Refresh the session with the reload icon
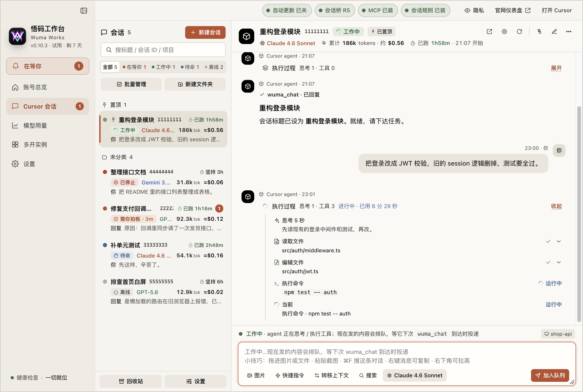The height and width of the screenshot is (392, 583). [519, 32]
